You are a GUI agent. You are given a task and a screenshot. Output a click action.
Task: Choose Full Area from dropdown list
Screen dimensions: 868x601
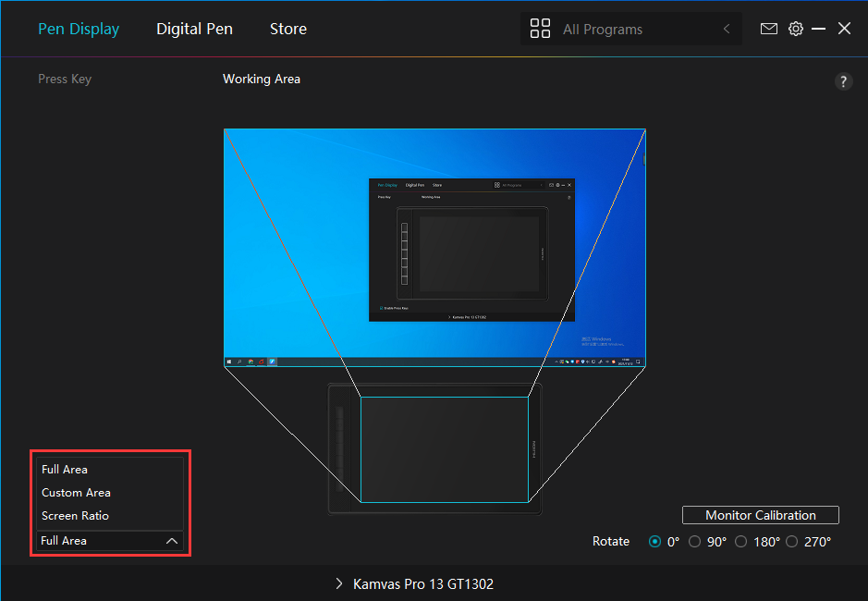tap(110, 469)
